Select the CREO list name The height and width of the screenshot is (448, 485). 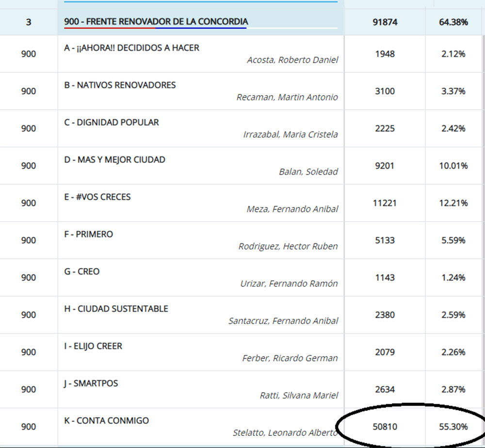(81, 272)
